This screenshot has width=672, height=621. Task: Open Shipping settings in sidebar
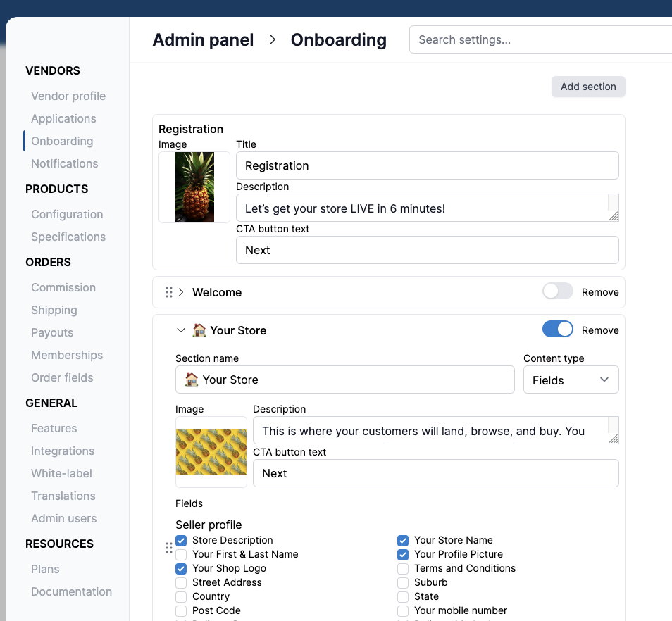click(54, 310)
